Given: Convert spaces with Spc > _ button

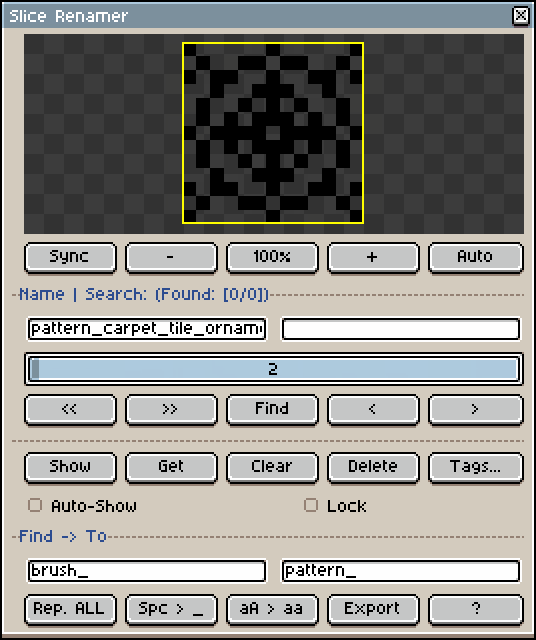Looking at the screenshot, I should click(171, 610).
